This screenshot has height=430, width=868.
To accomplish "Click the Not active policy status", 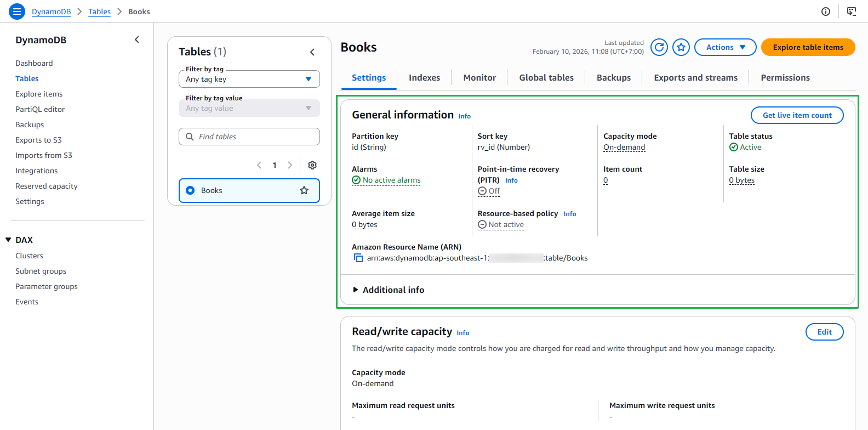I will pyautogui.click(x=501, y=224).
